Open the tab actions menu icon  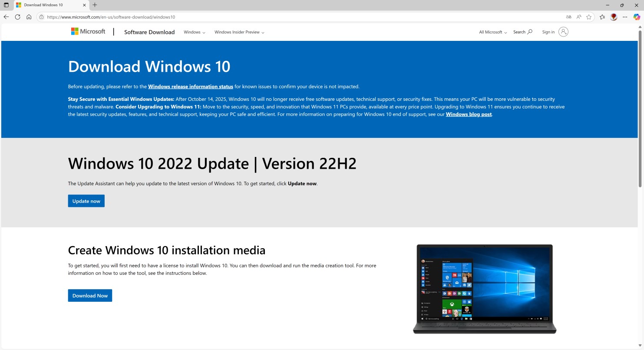pos(6,5)
